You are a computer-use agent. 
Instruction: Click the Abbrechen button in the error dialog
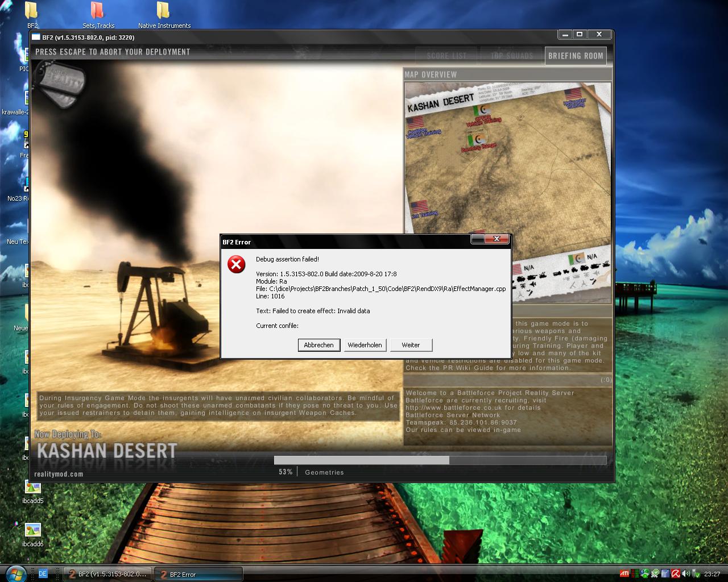[x=318, y=345]
